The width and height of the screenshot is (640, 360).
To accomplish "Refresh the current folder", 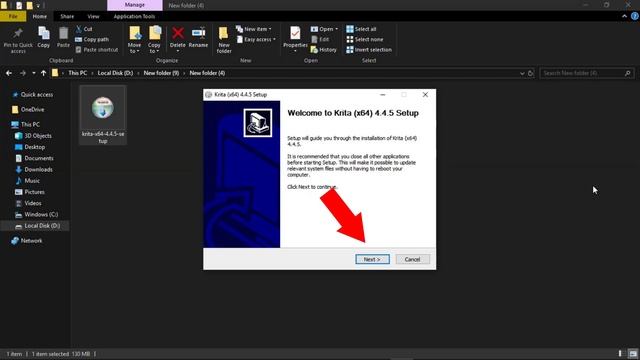I will [x=531, y=73].
